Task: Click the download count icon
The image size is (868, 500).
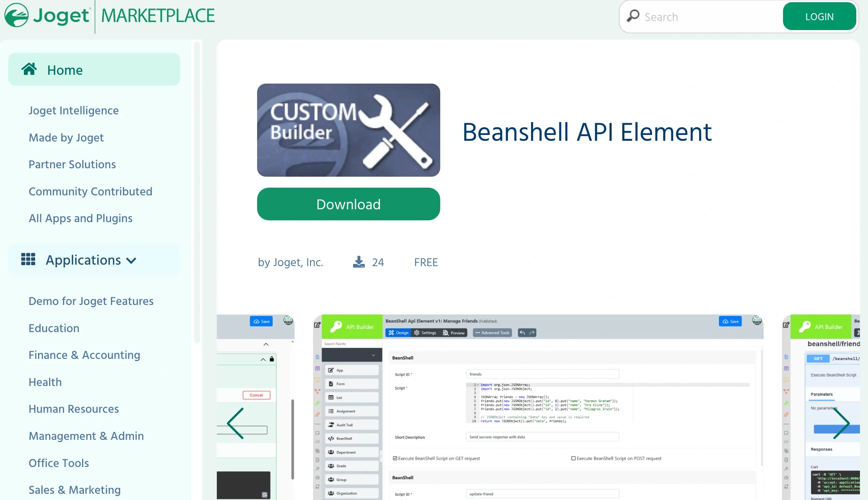Action: pyautogui.click(x=359, y=262)
